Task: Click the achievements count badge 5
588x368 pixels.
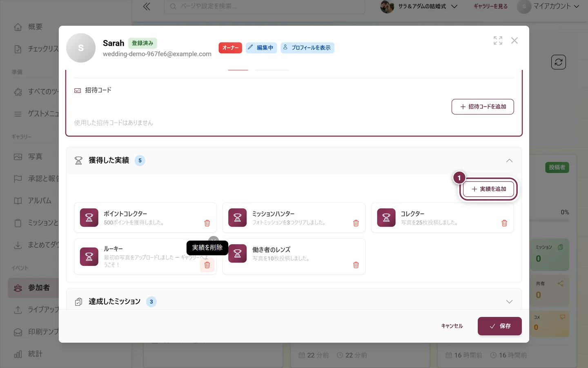Action: (140, 161)
